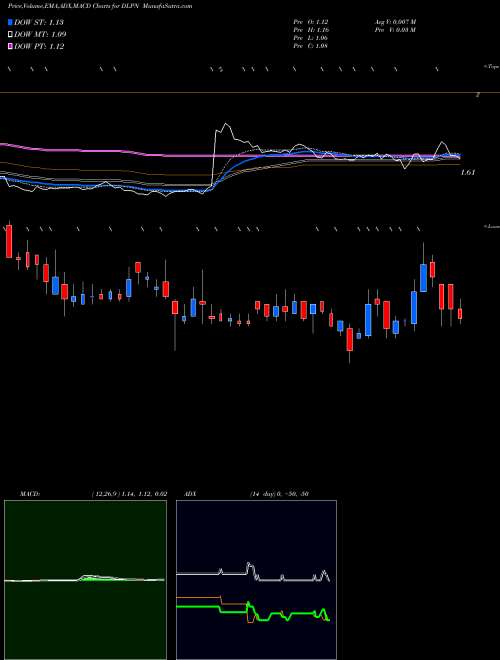Click the 'Tops' marker label at right
Viewport: 500px width, 660px height.
(x=492, y=67)
